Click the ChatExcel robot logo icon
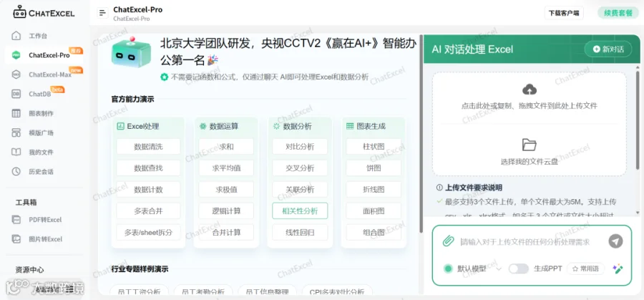 coord(19,12)
